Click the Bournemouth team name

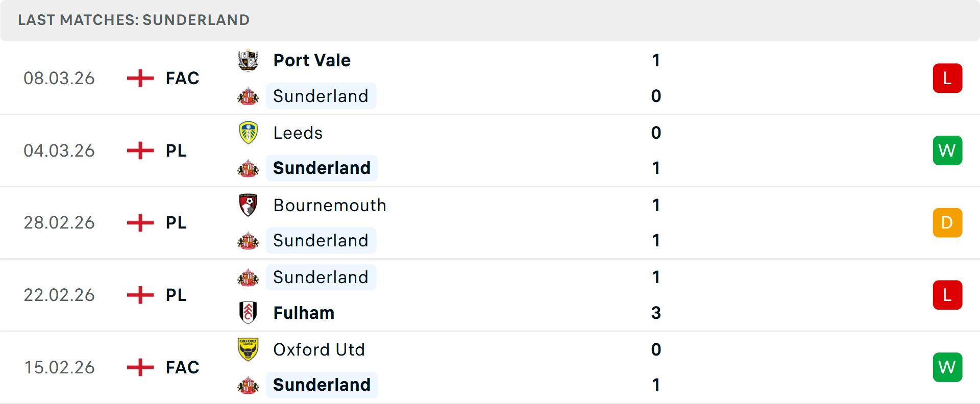330,205
